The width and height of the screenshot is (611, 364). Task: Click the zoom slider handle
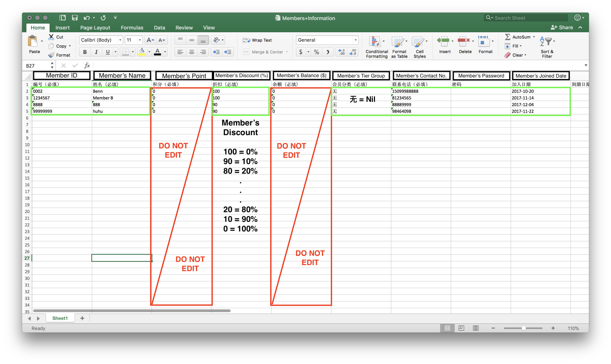pos(524,328)
